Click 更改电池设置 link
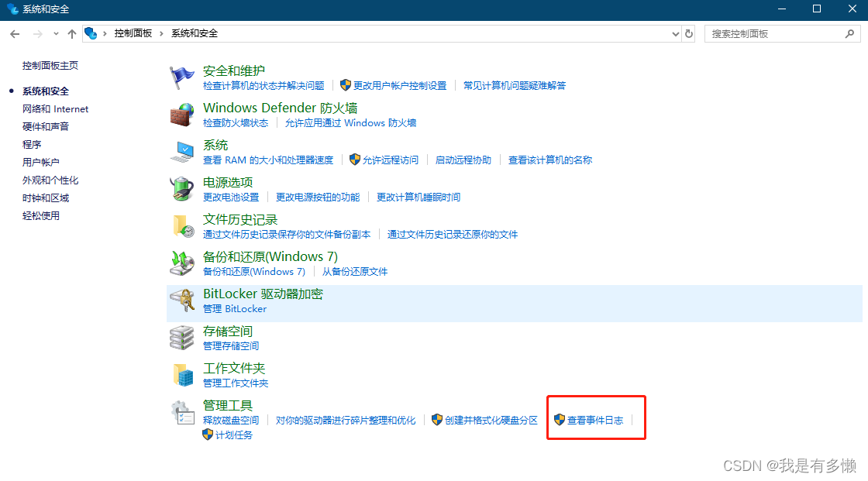Image resolution: width=868 pixels, height=481 pixels. [x=231, y=197]
